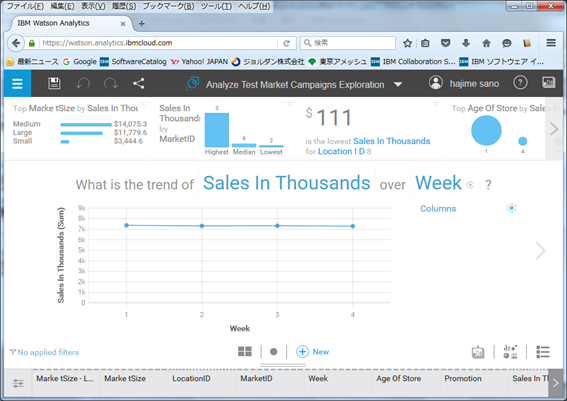This screenshot has width=567, height=401.
Task: Reload the page with the refresh icon
Action: pos(286,43)
